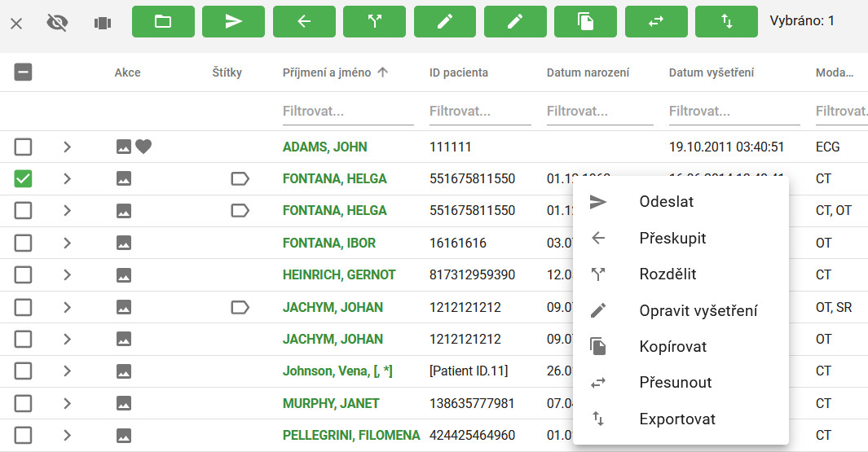Toggle the header select-all checkbox
The image size is (868, 452).
(24, 72)
